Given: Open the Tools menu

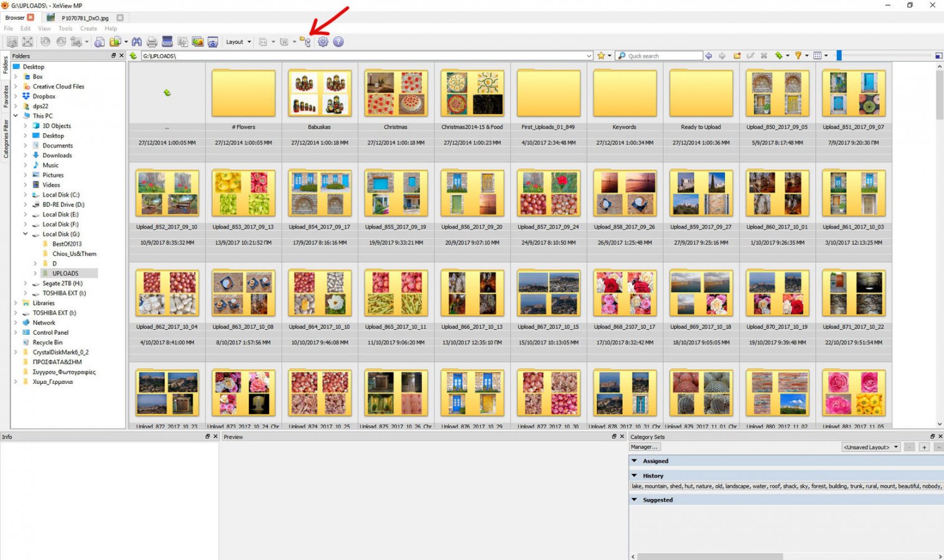Looking at the screenshot, I should coord(65,29).
